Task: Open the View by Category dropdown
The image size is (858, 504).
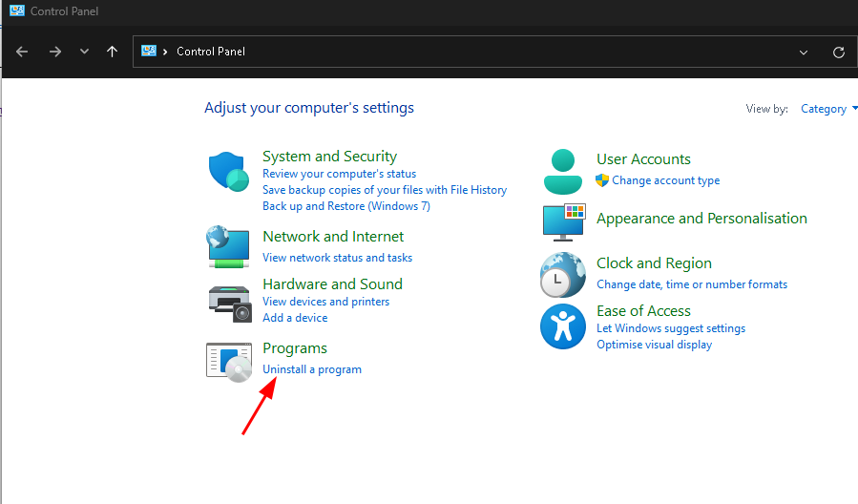Action: pos(827,109)
